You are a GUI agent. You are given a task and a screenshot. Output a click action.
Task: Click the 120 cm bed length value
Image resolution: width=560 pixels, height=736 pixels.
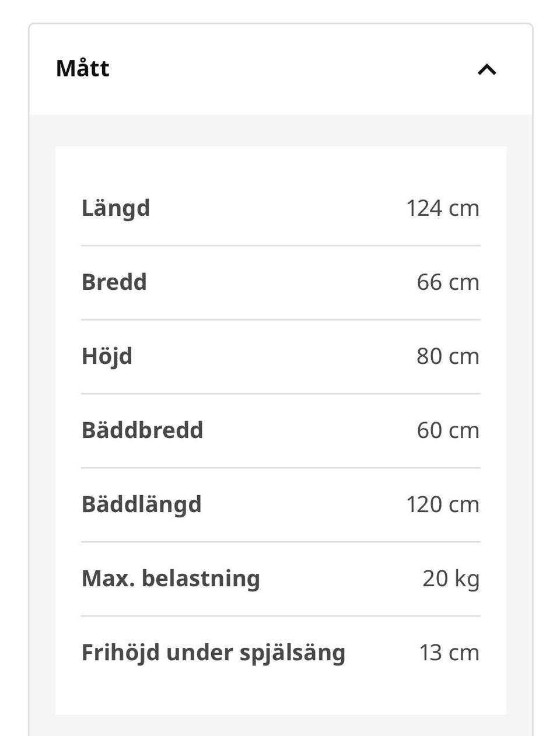click(443, 504)
